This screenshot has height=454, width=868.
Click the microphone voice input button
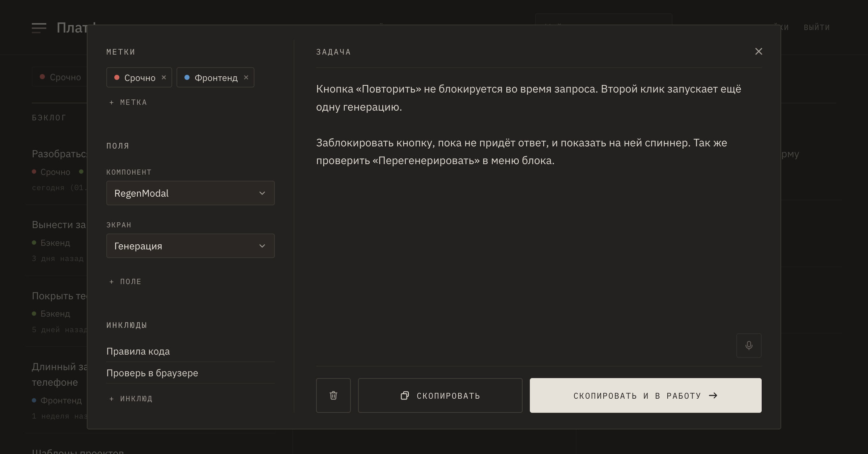749,346
